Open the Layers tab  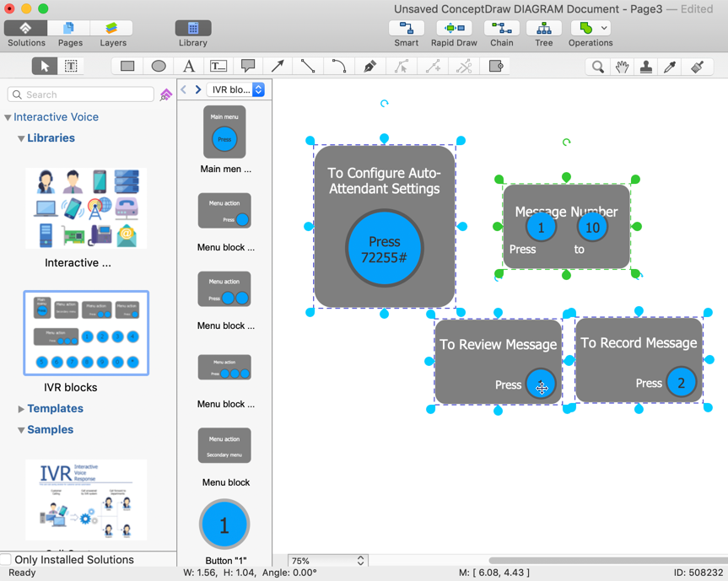point(112,33)
